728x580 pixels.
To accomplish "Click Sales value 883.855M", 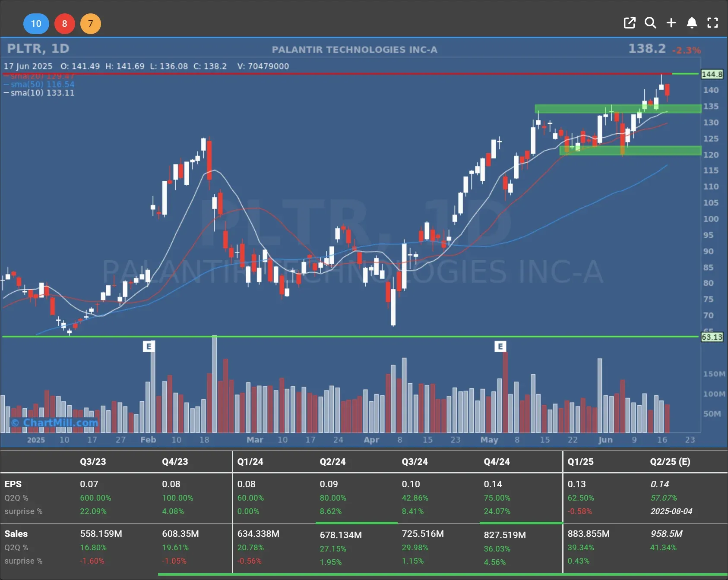I will [x=589, y=534].
